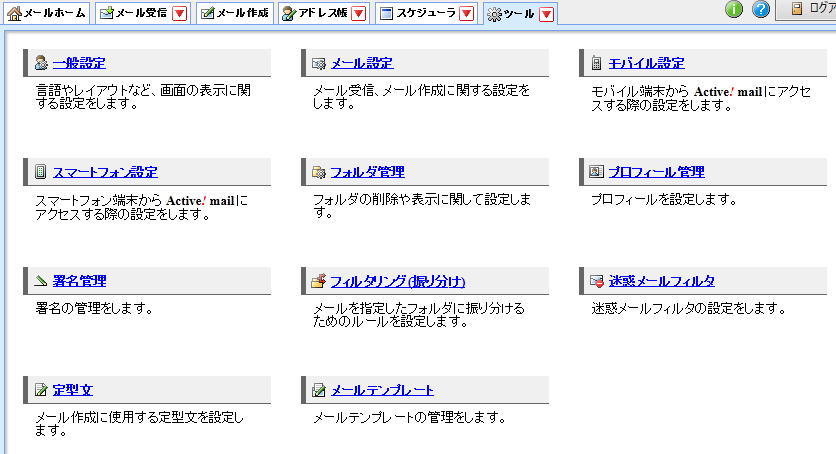836x454 pixels.
Task: Expand the スケジューラ dropdown arrow
Action: coord(467,13)
